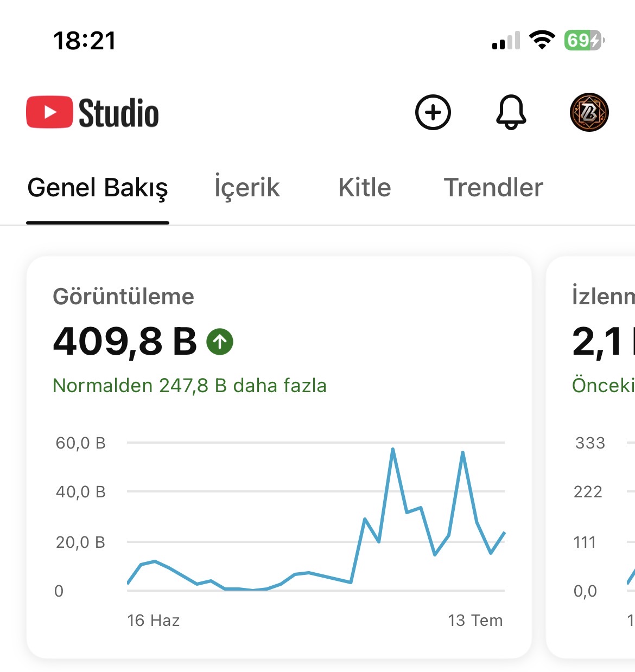Open the Trendler tab

click(493, 188)
